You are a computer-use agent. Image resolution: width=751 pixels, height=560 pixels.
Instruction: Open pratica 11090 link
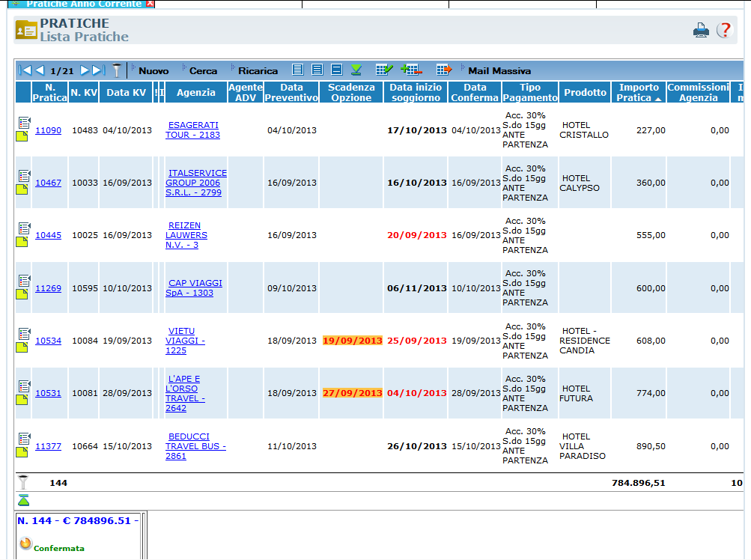click(49, 130)
